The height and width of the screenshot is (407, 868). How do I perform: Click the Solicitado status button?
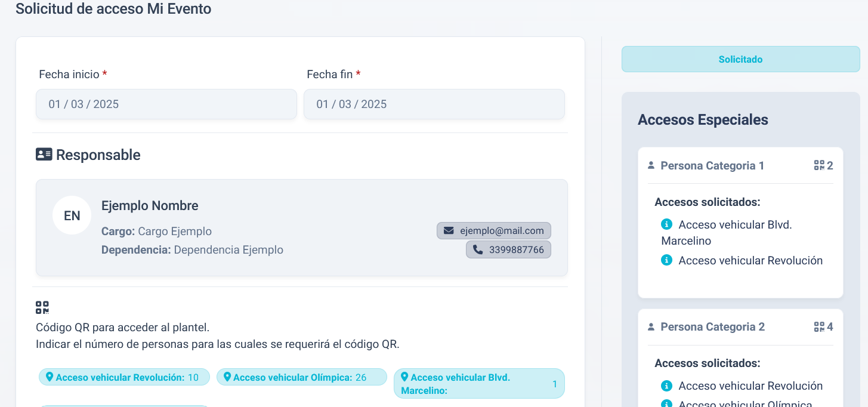pos(740,59)
